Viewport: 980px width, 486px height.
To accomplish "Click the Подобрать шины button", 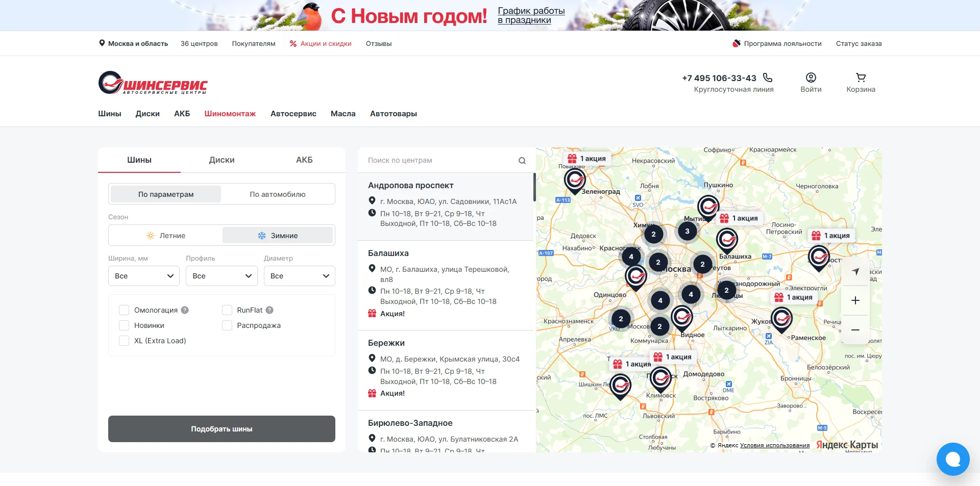I will (221, 429).
